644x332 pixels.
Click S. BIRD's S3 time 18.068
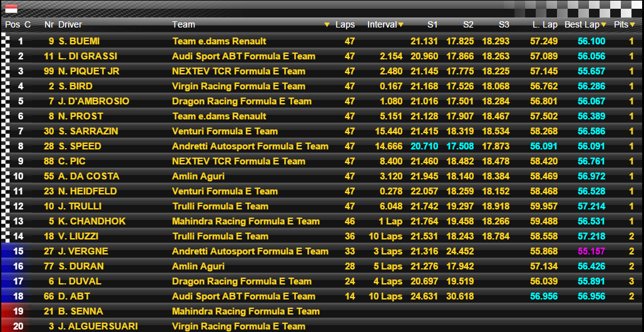[496, 86]
